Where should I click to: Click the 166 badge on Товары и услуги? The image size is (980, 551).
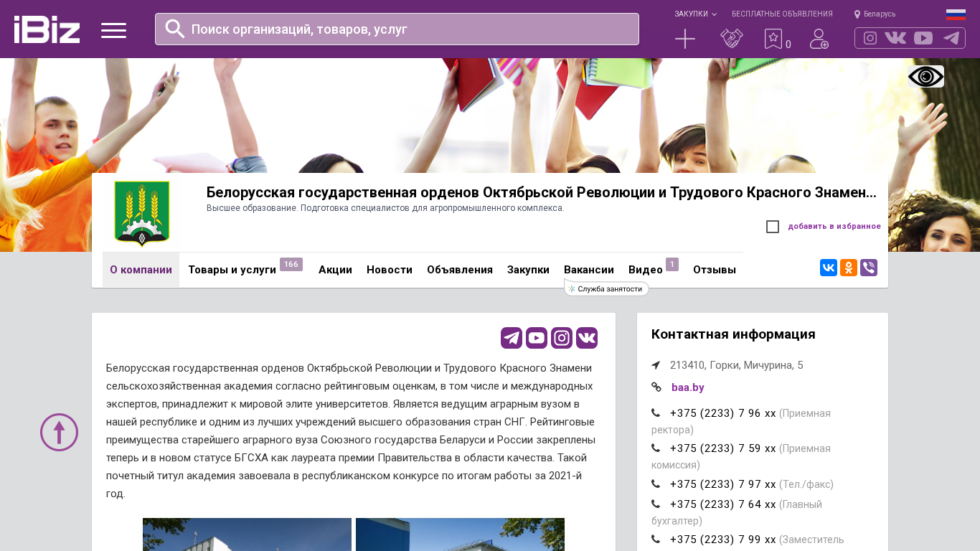(291, 265)
